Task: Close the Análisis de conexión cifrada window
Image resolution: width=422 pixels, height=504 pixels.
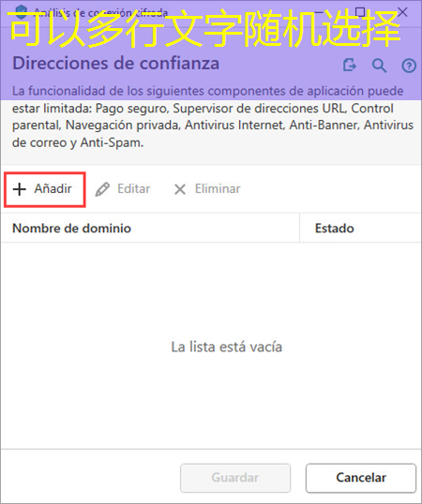Action: tap(402, 12)
